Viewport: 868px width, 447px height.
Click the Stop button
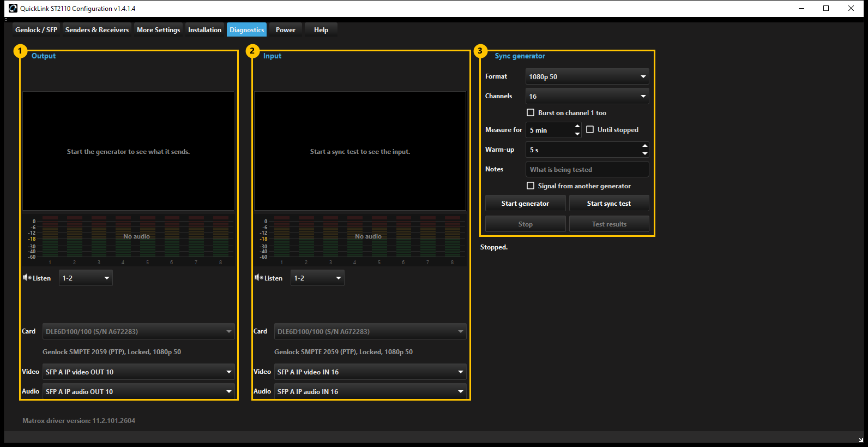526,224
